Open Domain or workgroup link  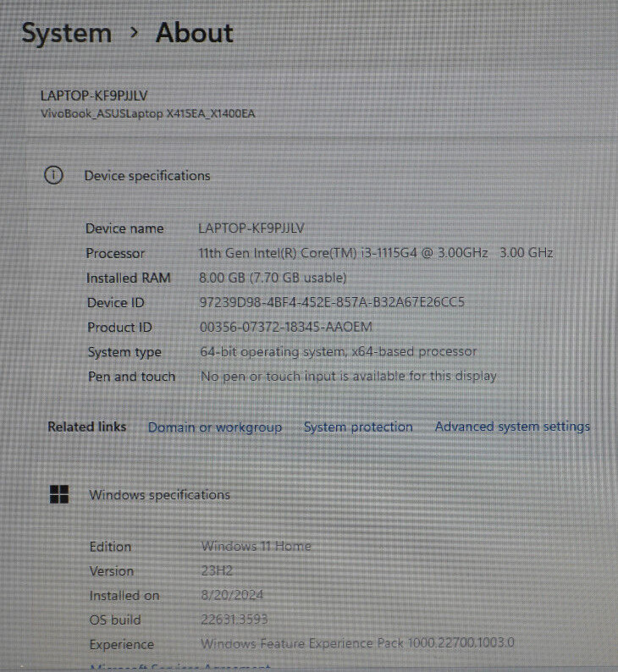coord(215,427)
